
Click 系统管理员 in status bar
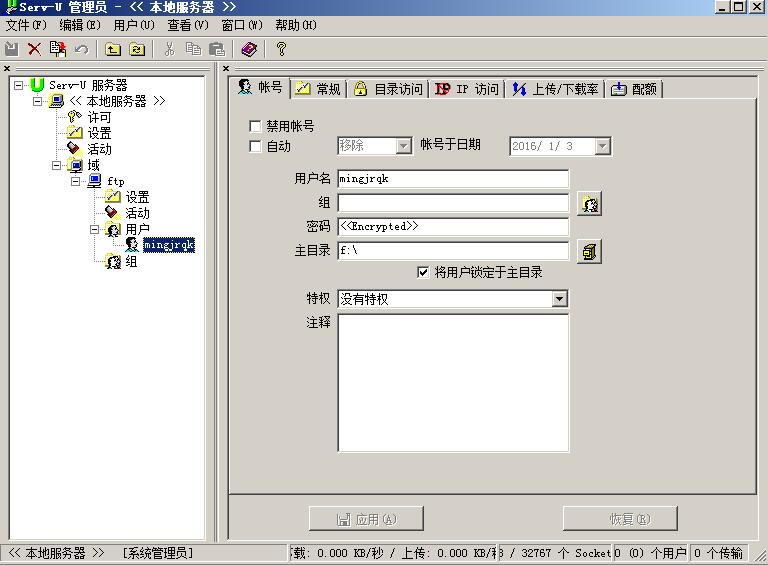tap(158, 553)
